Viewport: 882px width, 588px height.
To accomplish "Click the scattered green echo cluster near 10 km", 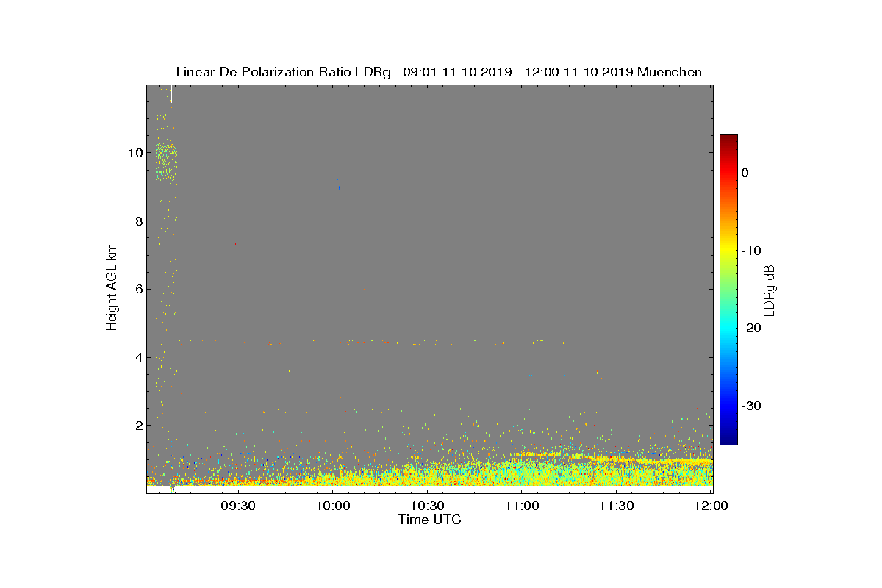I will 165,162.
